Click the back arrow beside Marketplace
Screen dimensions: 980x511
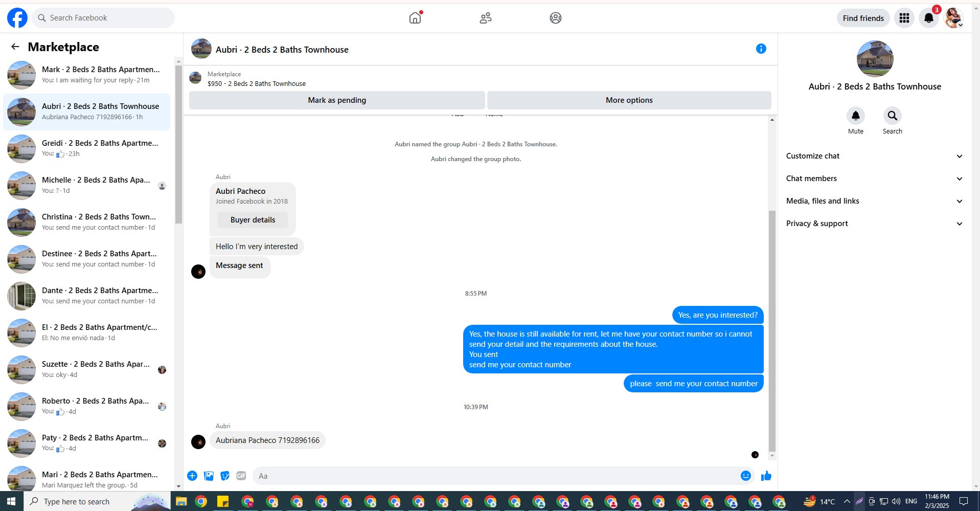15,47
